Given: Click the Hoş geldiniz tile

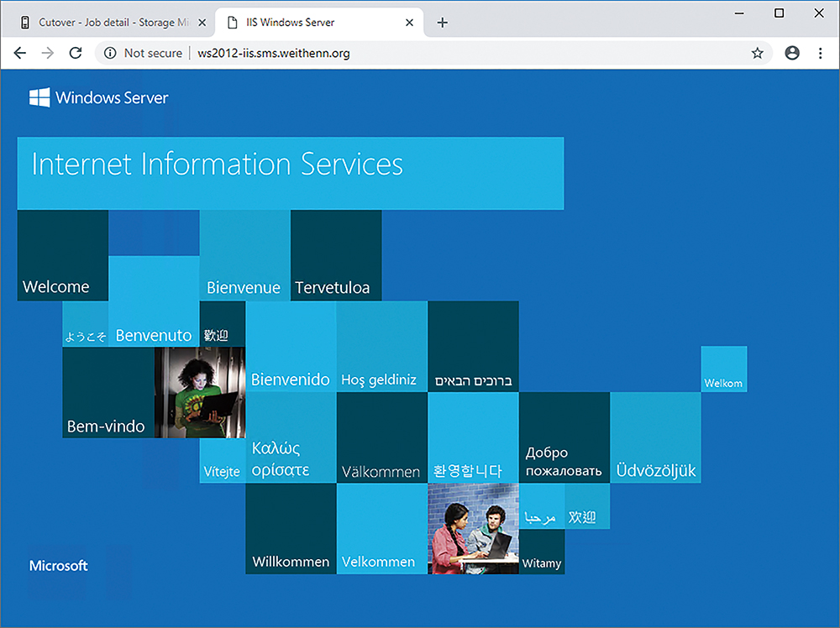Looking at the screenshot, I should point(382,347).
